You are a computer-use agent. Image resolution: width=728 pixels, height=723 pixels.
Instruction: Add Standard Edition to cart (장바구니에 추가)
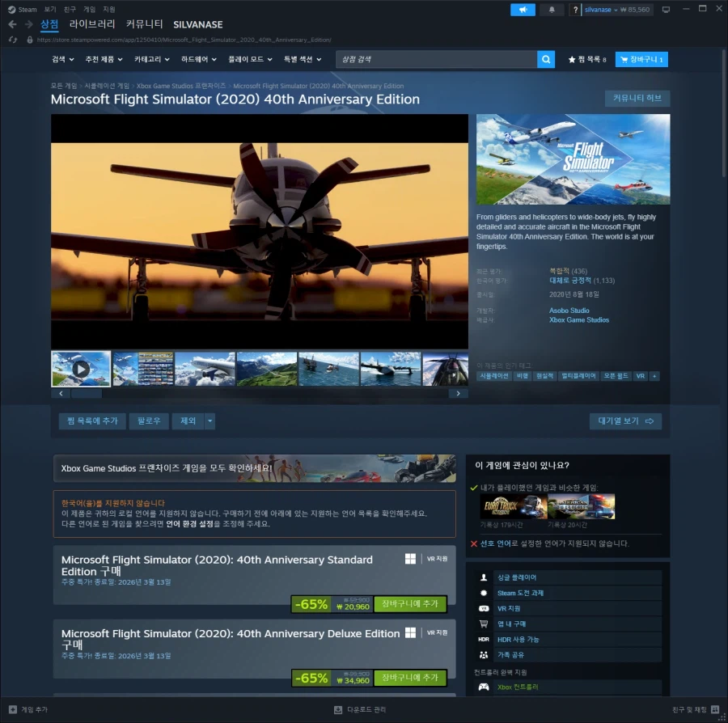[x=410, y=604]
